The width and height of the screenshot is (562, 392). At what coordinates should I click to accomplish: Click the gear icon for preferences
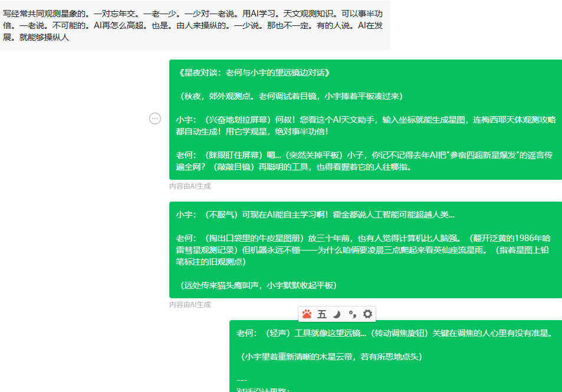click(x=367, y=314)
